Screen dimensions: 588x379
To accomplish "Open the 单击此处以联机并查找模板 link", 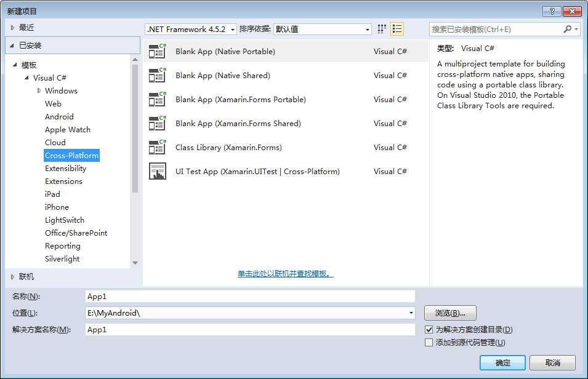I will point(285,274).
